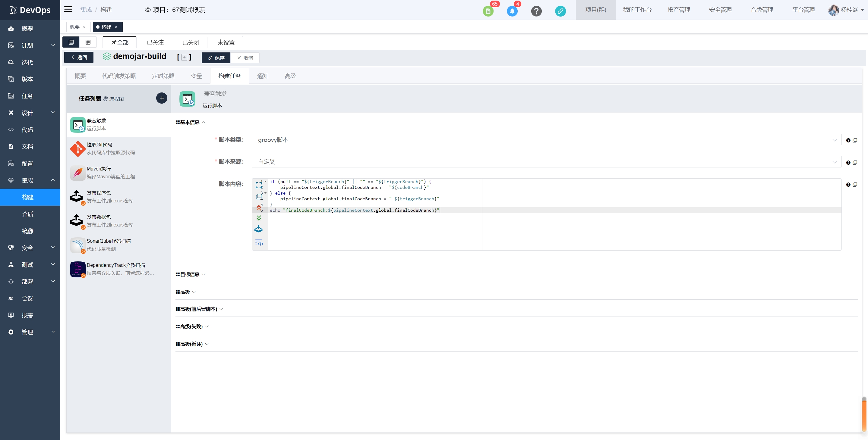Screen dimensions: 868x440
Task: Click the 返回 back button
Action: [79, 58]
